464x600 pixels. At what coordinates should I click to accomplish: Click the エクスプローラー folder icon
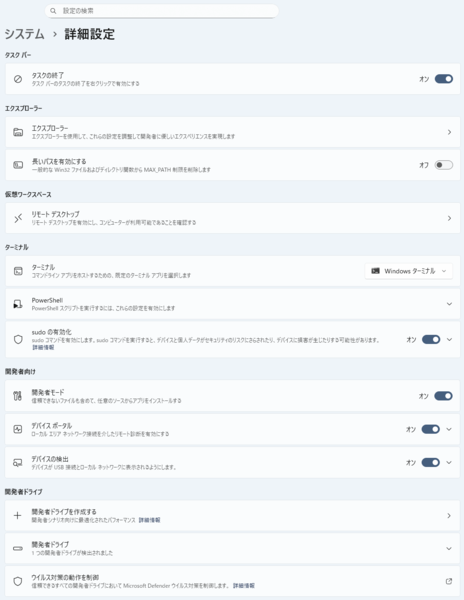point(18,132)
